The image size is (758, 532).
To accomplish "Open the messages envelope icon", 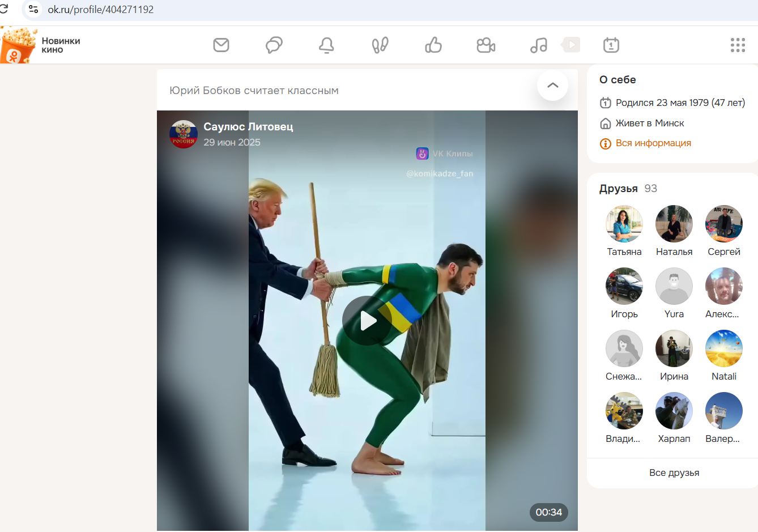I will tap(221, 45).
